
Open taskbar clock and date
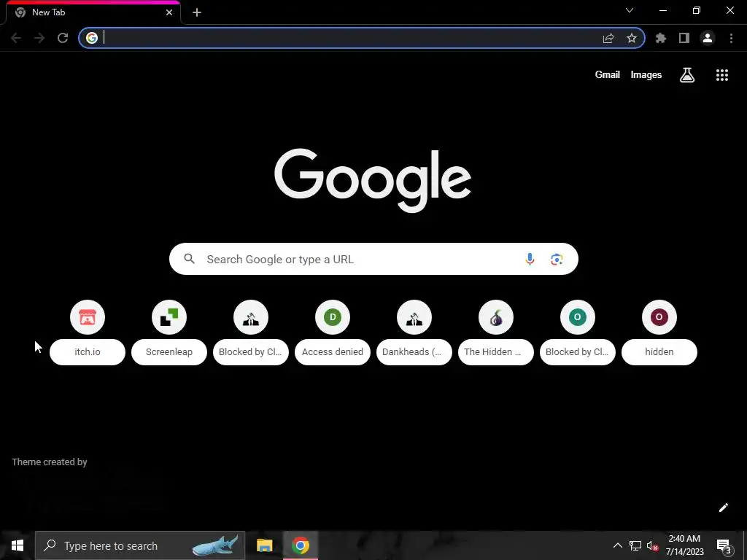[x=684, y=545]
